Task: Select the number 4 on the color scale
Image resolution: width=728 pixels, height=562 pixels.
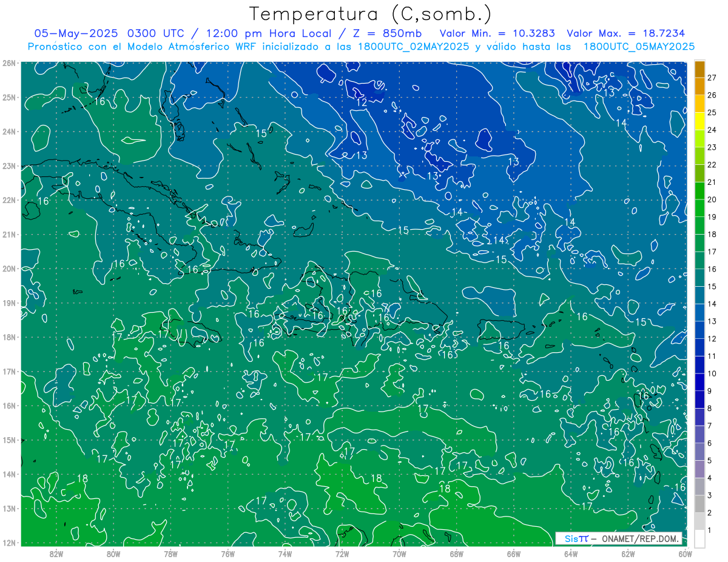Action: 709,478
